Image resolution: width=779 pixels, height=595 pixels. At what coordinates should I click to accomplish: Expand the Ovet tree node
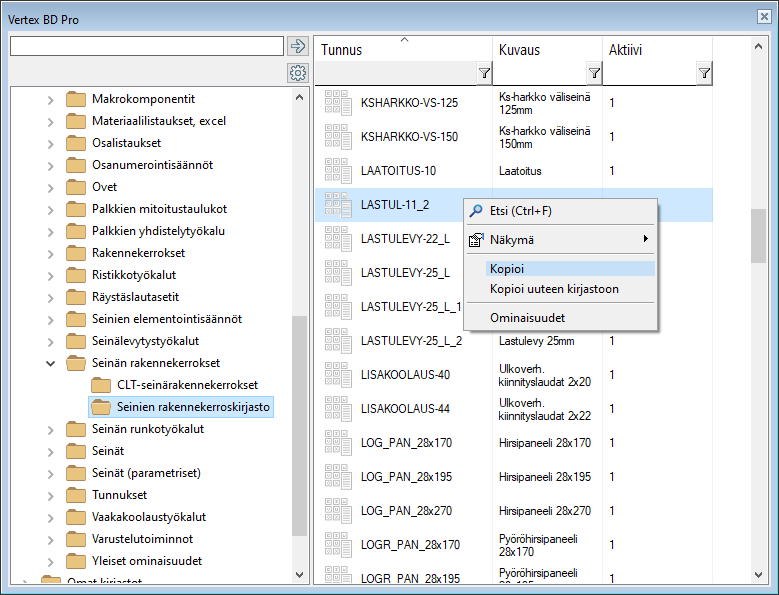point(51,187)
